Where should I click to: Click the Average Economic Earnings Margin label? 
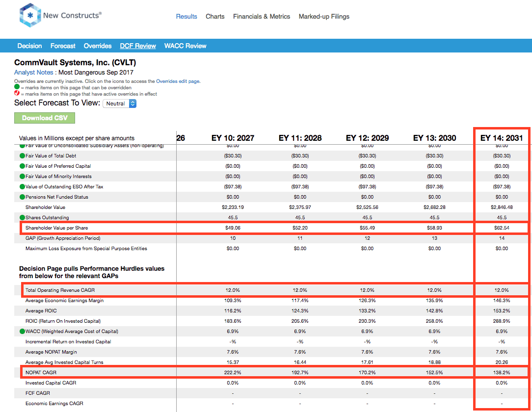(x=64, y=301)
